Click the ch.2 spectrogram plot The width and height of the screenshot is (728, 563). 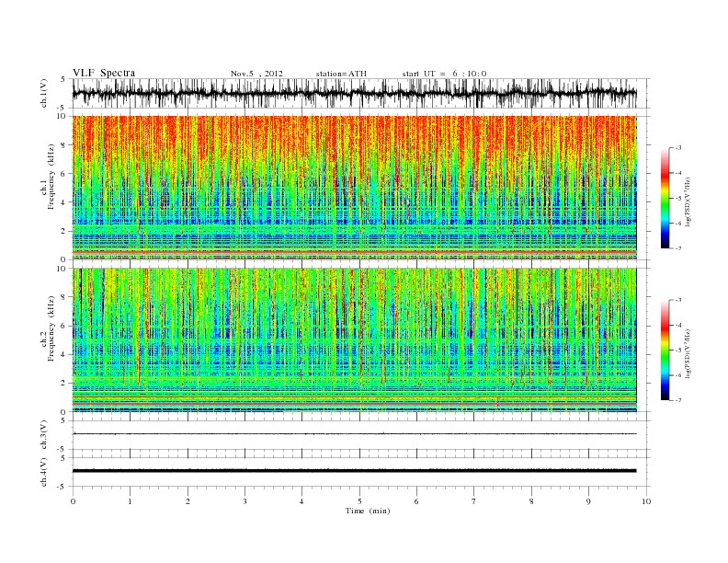(355, 340)
